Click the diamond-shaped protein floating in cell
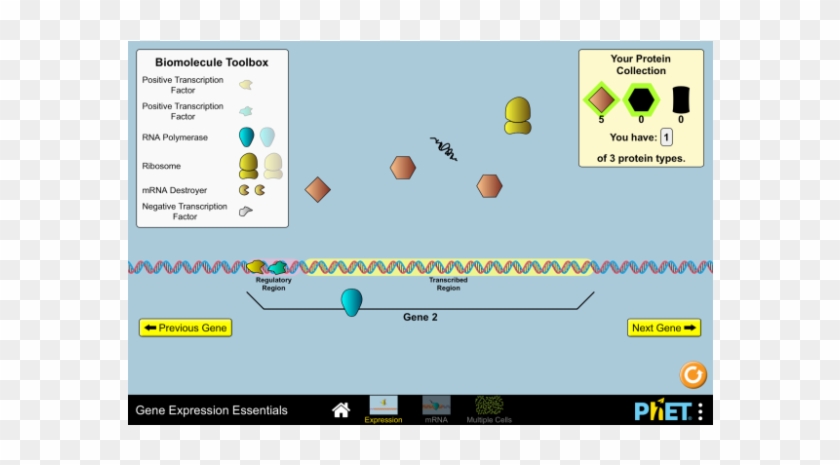 (x=318, y=190)
